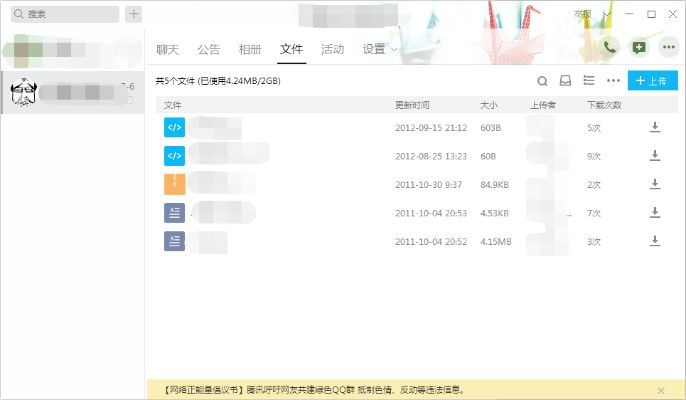This screenshot has width=686, height=400.
Task: Click the 文件 column header
Action: coord(172,105)
